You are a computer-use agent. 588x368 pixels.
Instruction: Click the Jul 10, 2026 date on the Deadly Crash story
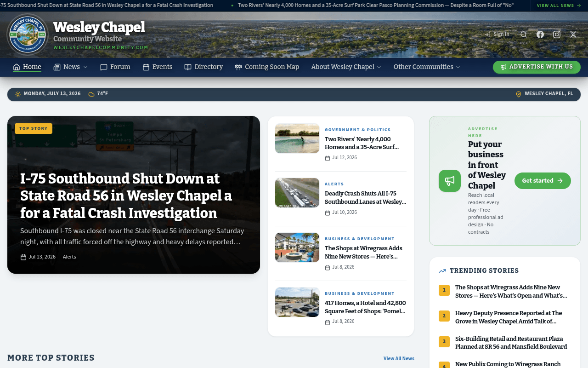[x=345, y=213]
